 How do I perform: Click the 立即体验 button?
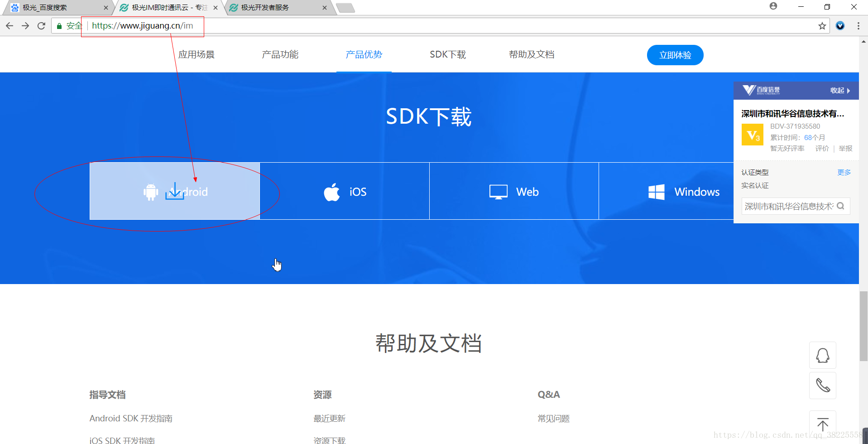point(675,55)
